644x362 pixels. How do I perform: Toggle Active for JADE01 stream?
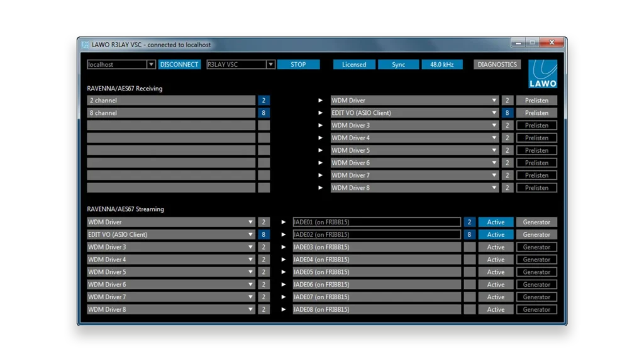(x=496, y=222)
